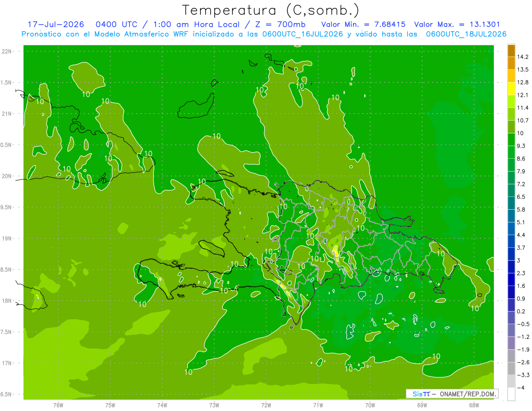This screenshot has width=532, height=411.
Task: Click the legend value "11.4"
Action: point(522,108)
